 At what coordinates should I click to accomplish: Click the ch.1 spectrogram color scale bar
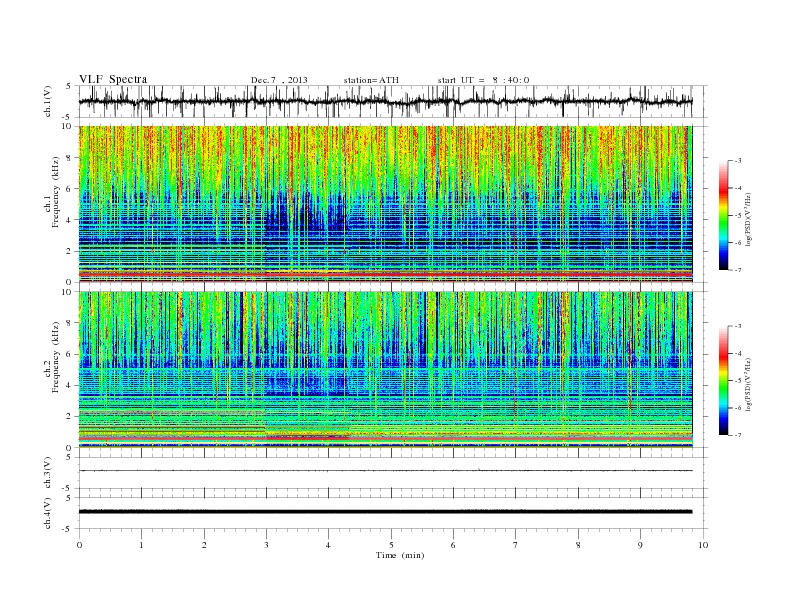click(723, 215)
